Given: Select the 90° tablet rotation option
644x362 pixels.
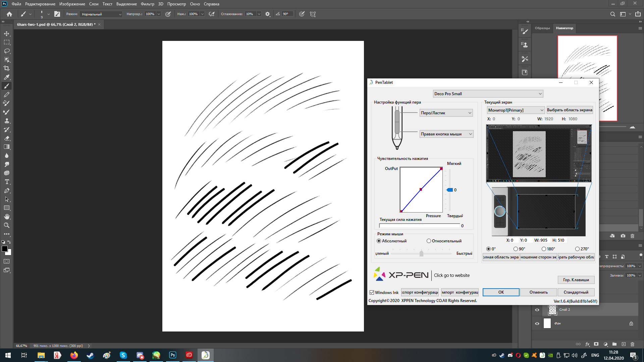Looking at the screenshot, I should coord(516,249).
